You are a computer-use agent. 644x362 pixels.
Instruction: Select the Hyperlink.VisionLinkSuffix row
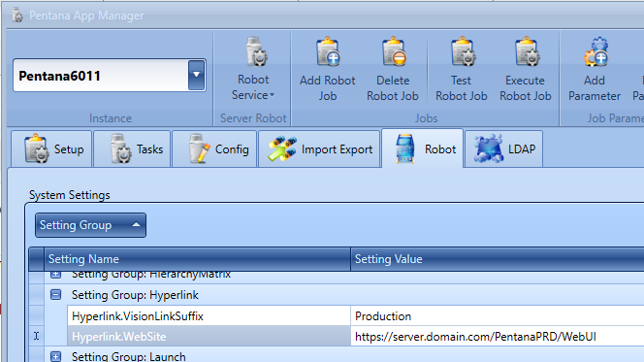tap(356, 316)
